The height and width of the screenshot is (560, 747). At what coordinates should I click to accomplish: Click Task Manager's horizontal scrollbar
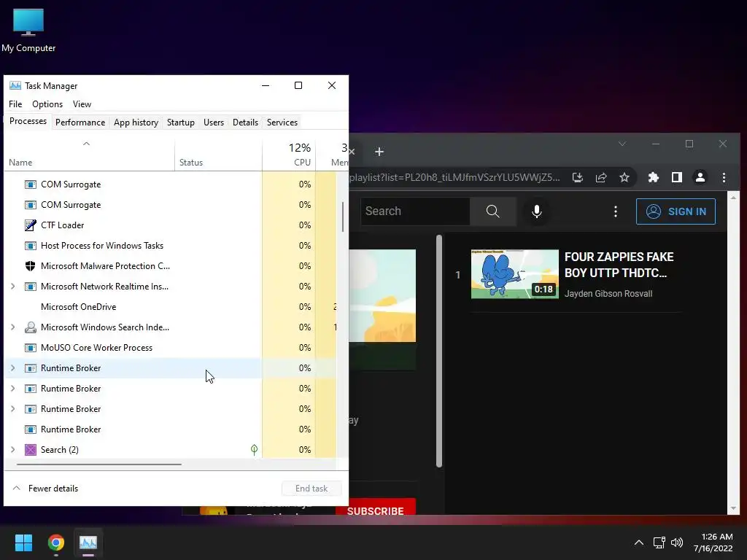pyautogui.click(x=99, y=464)
